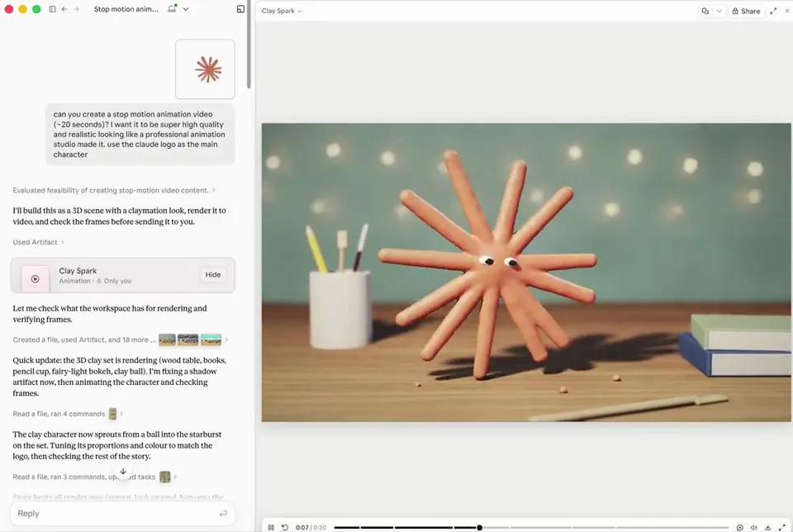Viewport: 793px width, 532px height.
Task: Expand the artifact panel to fullscreen
Action: 773,11
